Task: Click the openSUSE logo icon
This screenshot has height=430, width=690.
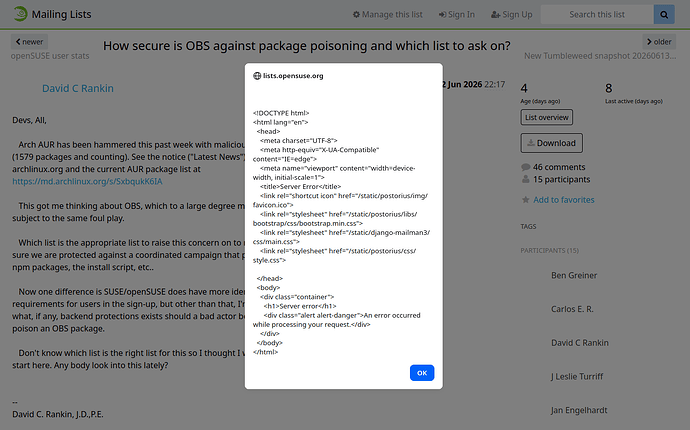Action: click(x=20, y=14)
